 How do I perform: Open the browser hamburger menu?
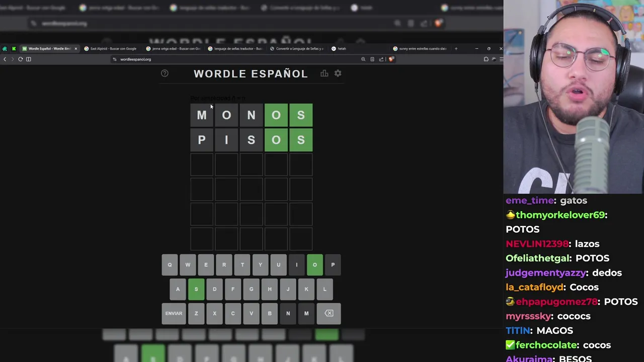501,59
